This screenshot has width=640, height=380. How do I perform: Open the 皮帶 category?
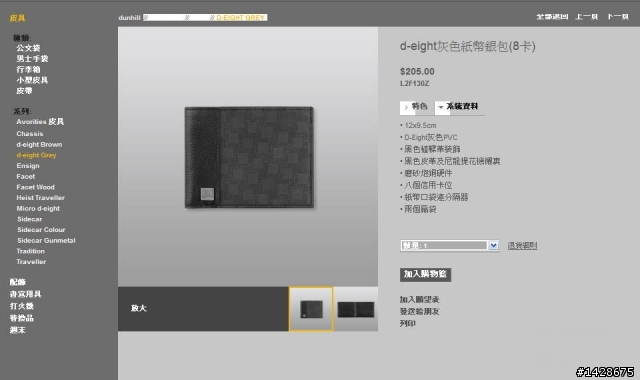pyautogui.click(x=24, y=91)
